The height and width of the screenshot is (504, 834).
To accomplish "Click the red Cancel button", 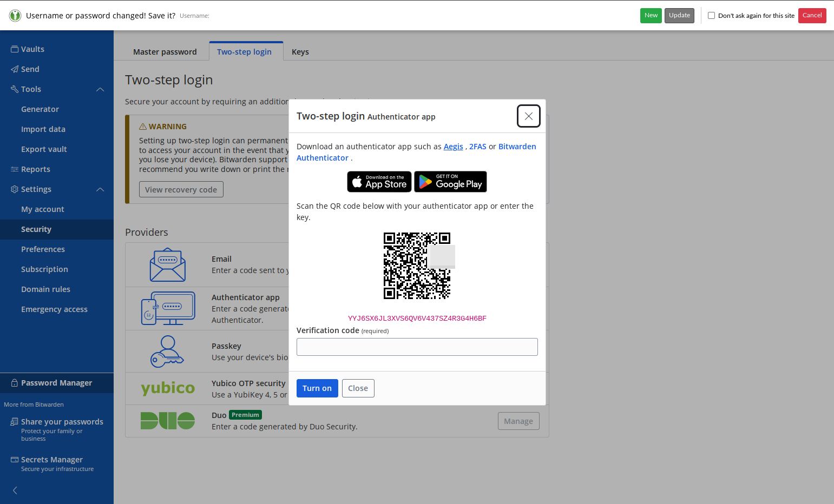I will pos(812,16).
